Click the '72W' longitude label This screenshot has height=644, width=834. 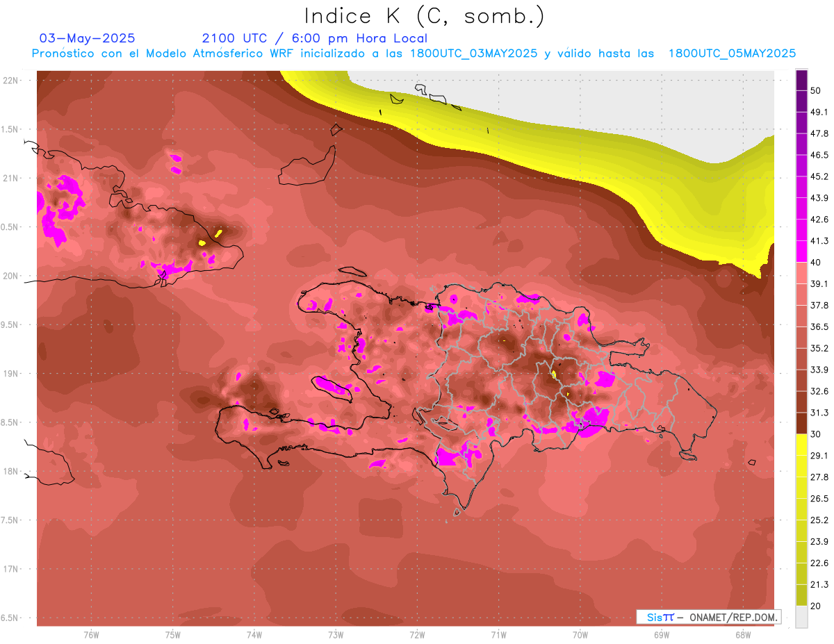417,636
